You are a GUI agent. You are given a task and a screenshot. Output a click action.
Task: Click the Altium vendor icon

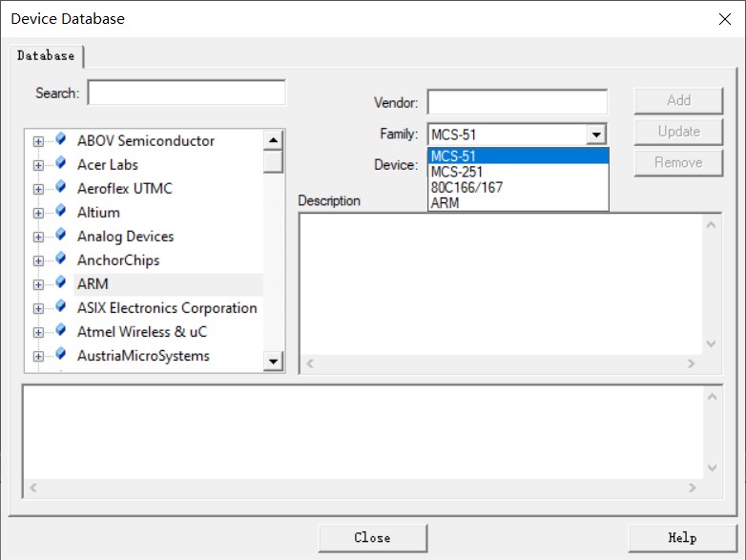(60, 210)
